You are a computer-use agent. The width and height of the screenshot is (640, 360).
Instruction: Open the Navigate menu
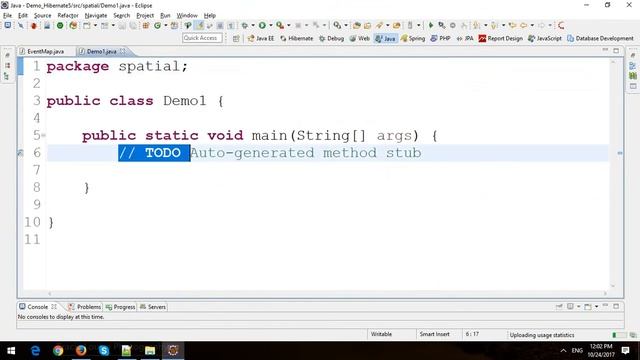point(96,16)
